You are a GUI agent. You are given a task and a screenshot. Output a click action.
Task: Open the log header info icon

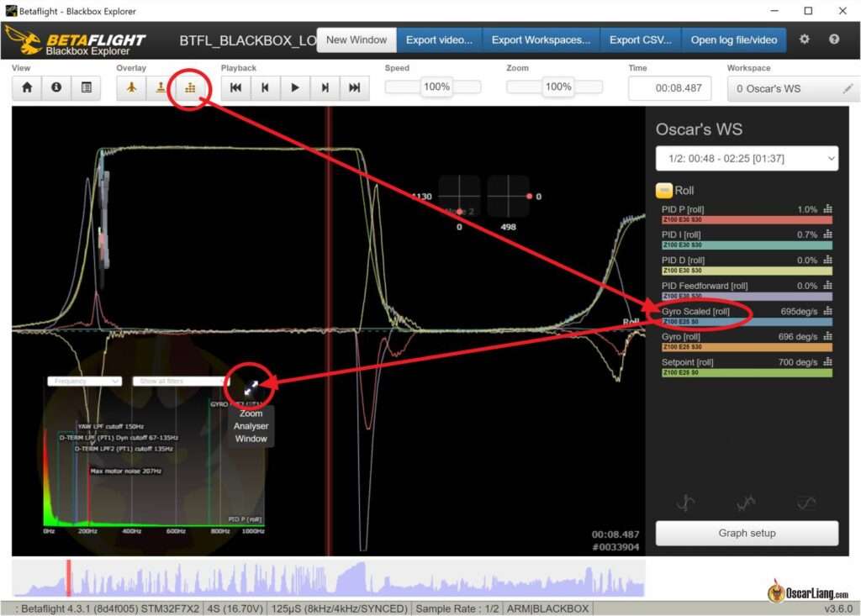tap(56, 88)
